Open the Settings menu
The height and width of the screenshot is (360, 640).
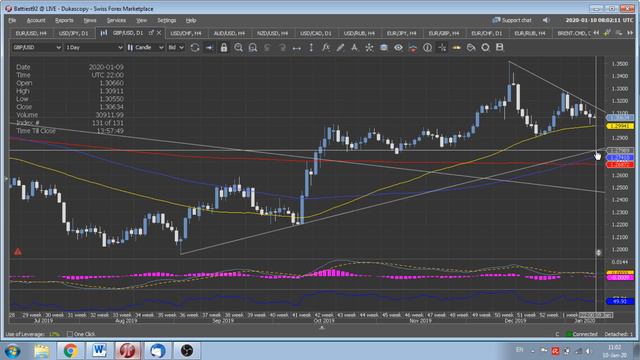click(167, 20)
